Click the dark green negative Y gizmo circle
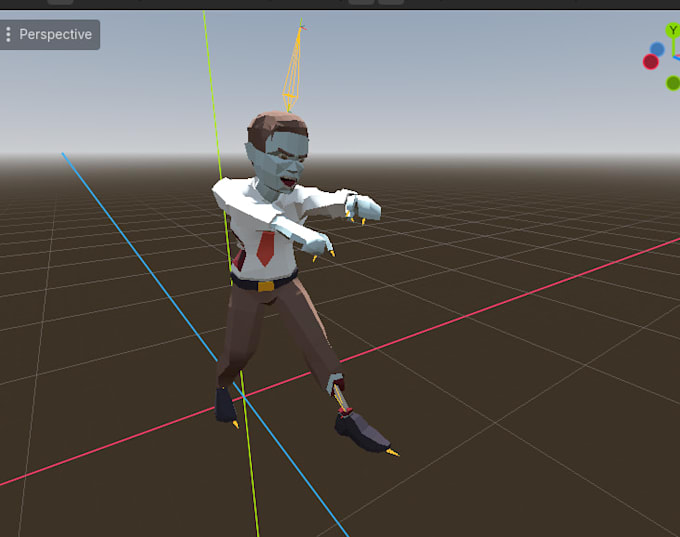Viewport: 680px width, 537px height. (x=673, y=83)
